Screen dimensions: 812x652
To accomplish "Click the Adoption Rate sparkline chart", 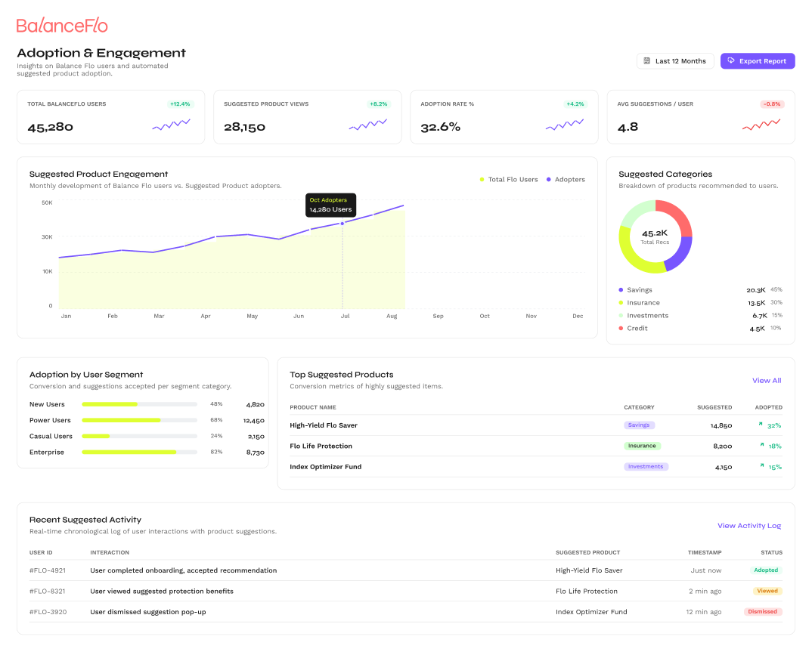I will coord(565,124).
